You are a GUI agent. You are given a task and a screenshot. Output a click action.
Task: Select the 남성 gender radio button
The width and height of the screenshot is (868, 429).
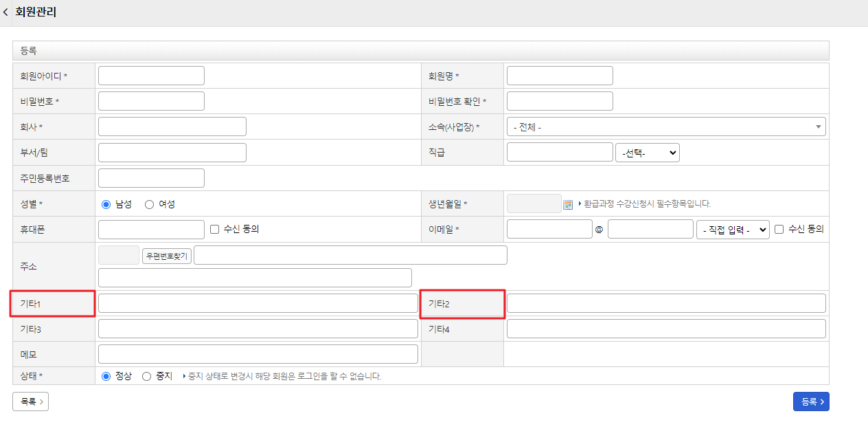(x=106, y=204)
